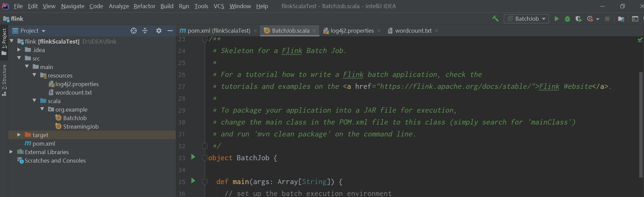Select pom.xml in the project tree
The width and height of the screenshot is (644, 197).
(44, 143)
